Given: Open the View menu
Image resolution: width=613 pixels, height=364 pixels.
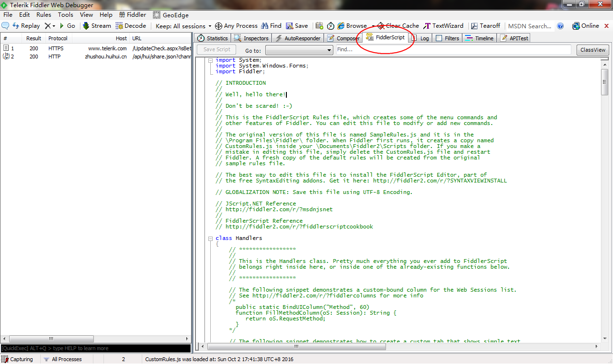Looking at the screenshot, I should 87,15.
